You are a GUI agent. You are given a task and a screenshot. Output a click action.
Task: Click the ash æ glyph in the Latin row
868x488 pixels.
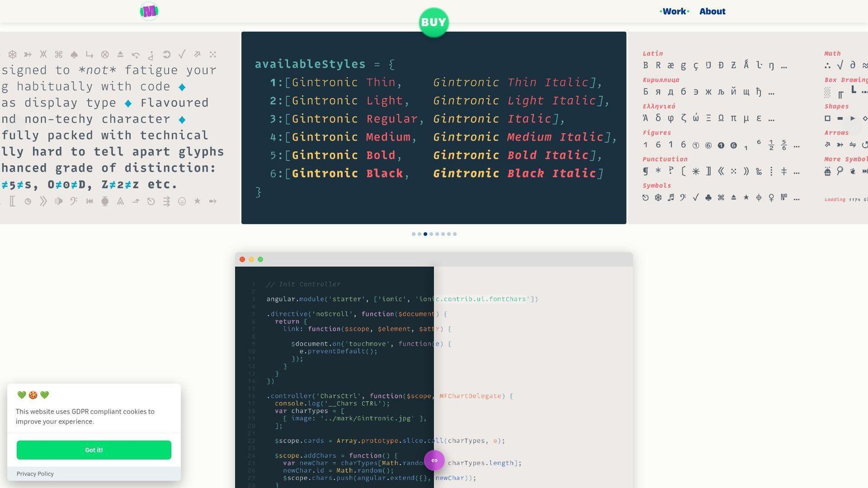671,65
